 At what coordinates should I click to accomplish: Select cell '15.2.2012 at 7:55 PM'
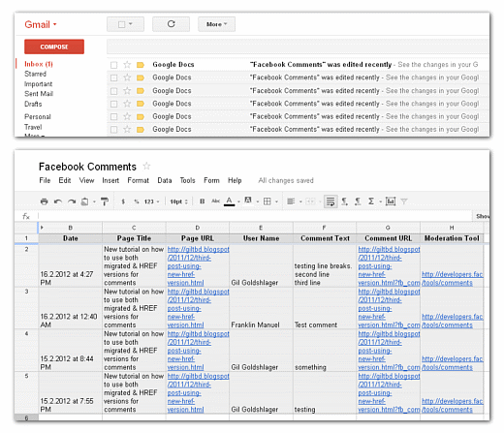click(70, 392)
